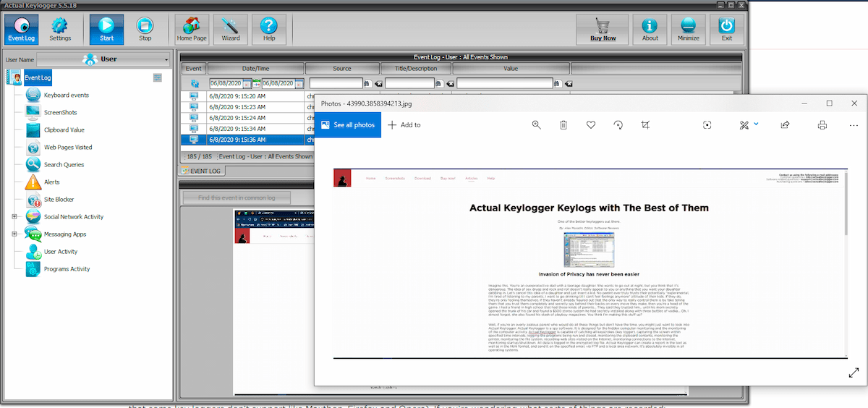Click the Source filter binoculars search icon
Viewport: 868px width, 408px height.
[367, 83]
